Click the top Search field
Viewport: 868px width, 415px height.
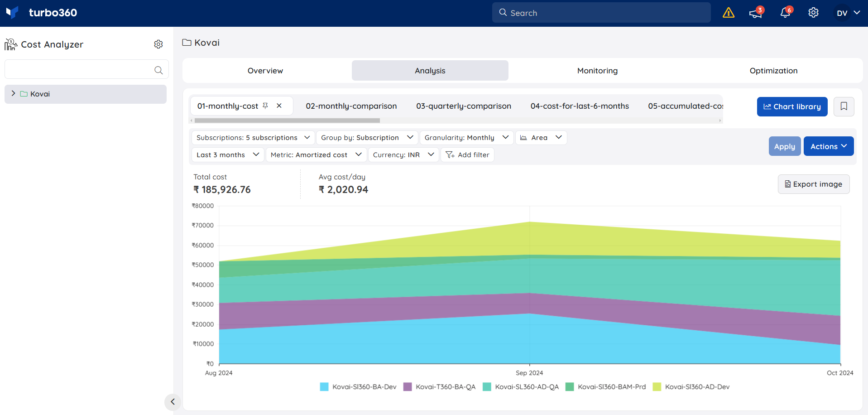coord(601,13)
